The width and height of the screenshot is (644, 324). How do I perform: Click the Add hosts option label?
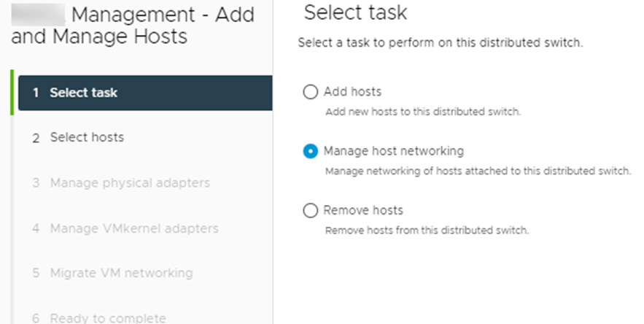coord(352,92)
